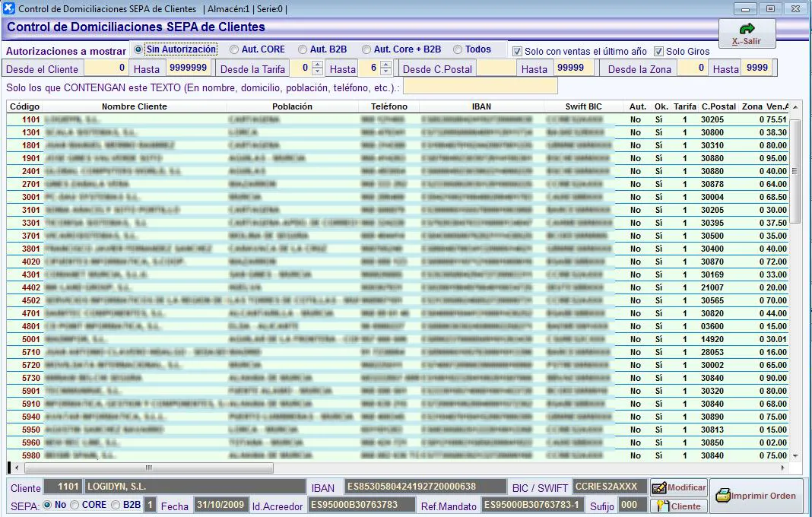This screenshot has height=517, width=812.
Task: Click the IBAN column header
Action: (481, 107)
